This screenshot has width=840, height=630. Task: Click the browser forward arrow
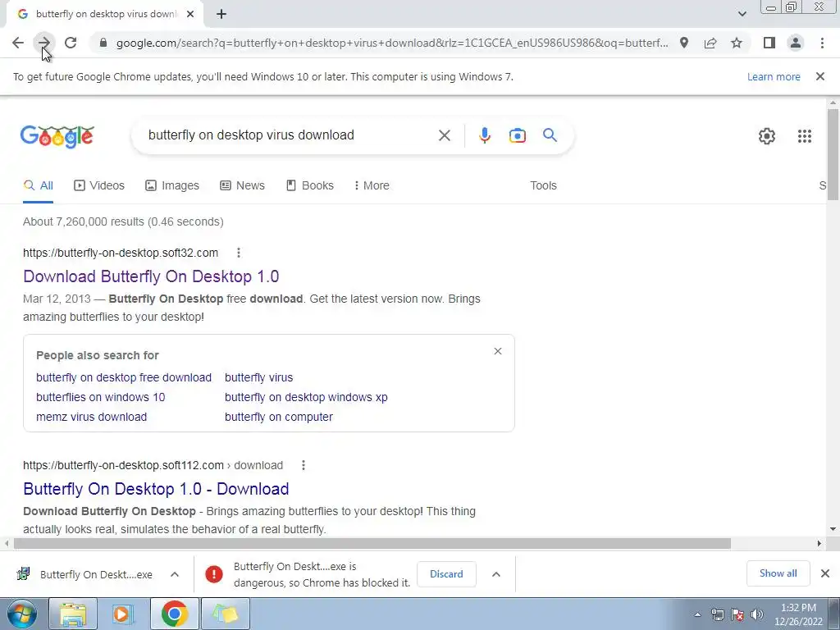tap(44, 43)
